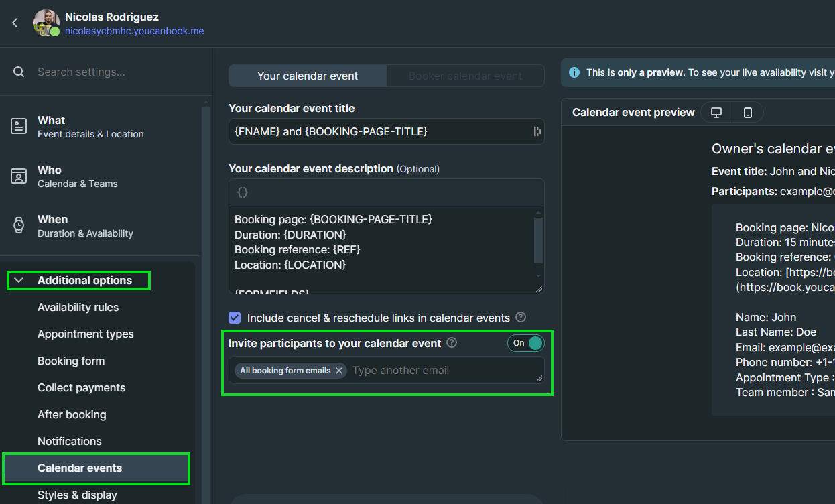Collapse the Additional options chevron

click(x=19, y=281)
